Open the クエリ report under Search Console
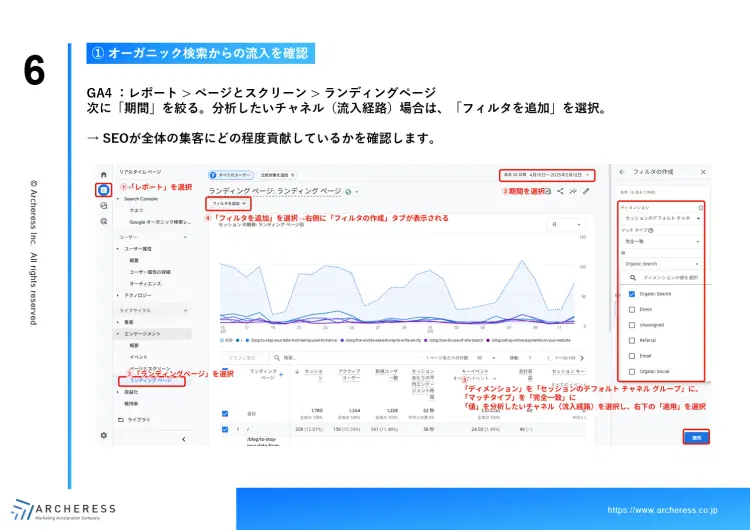The image size is (750, 530). [x=136, y=210]
